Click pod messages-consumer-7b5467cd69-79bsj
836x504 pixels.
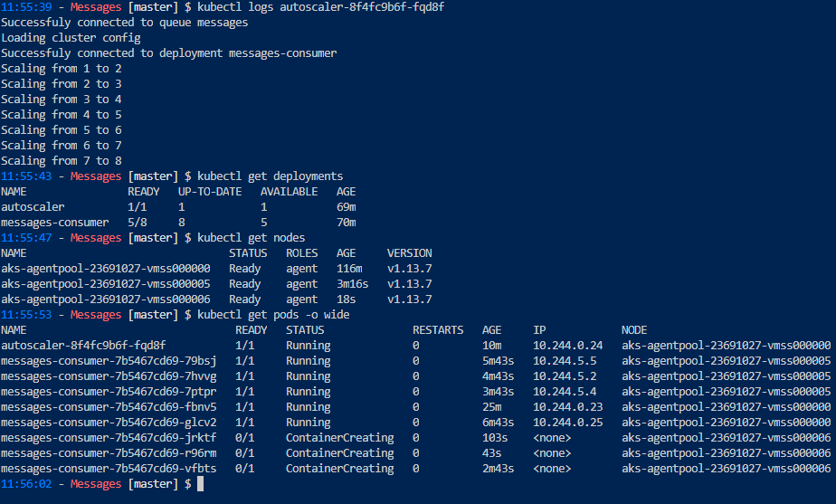(x=109, y=361)
